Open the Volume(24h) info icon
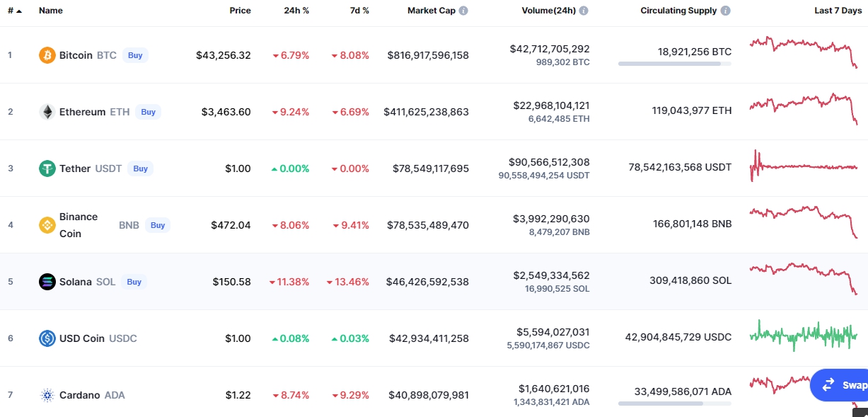This screenshot has height=417, width=868. 584,11
